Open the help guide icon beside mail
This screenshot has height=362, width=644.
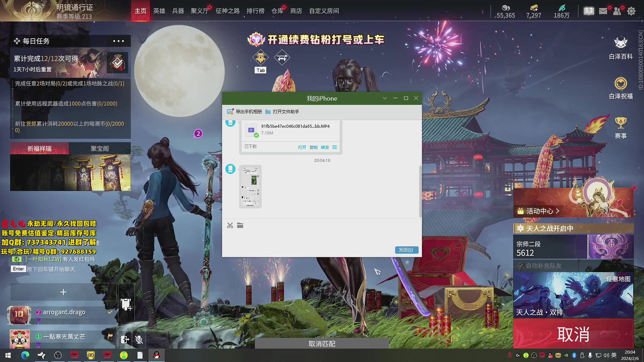coord(589,11)
